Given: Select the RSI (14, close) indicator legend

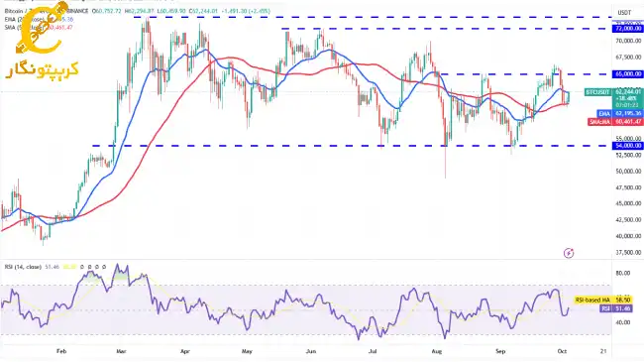Looking at the screenshot, I should [x=23, y=267].
